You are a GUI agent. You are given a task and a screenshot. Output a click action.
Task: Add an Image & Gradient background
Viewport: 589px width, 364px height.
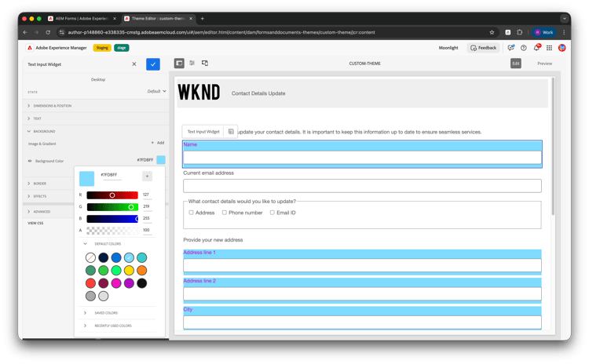pos(158,143)
